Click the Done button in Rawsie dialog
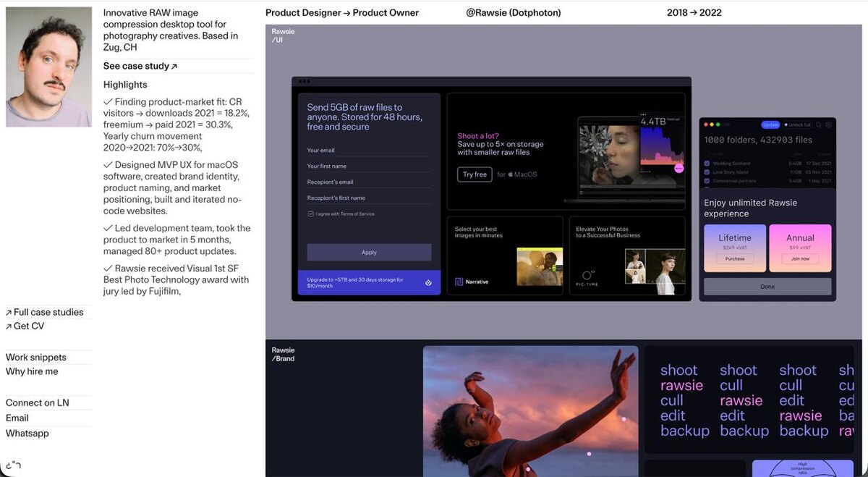Image resolution: width=868 pixels, height=477 pixels. click(767, 287)
